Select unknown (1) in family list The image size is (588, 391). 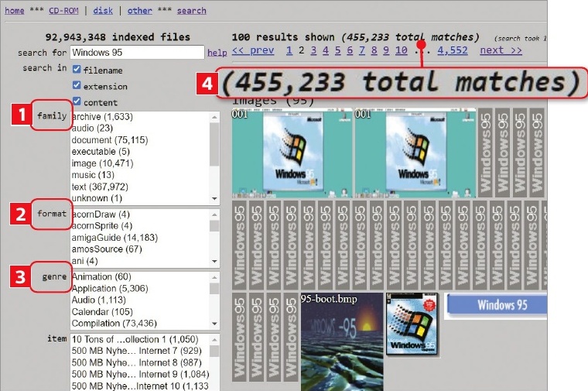point(97,198)
